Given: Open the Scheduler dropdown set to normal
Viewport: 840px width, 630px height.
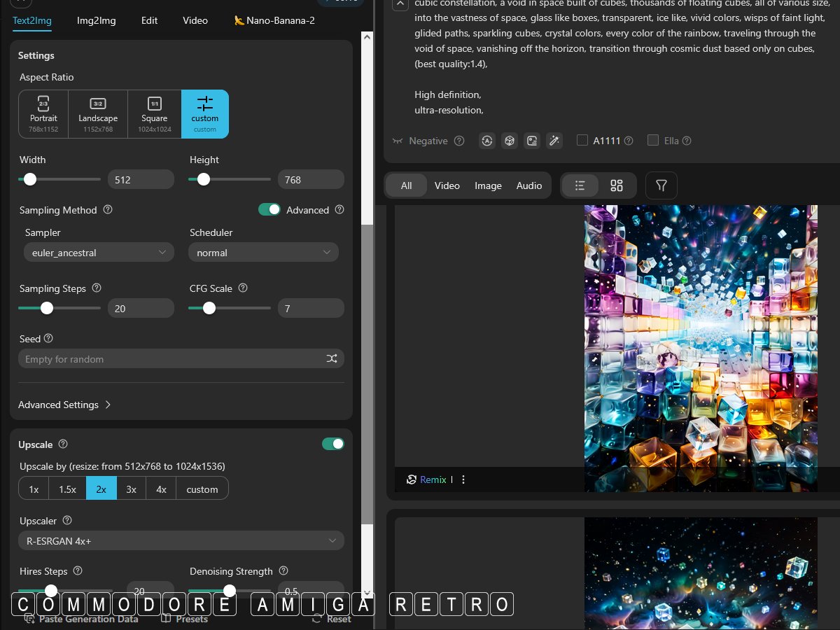Looking at the screenshot, I should [x=263, y=253].
